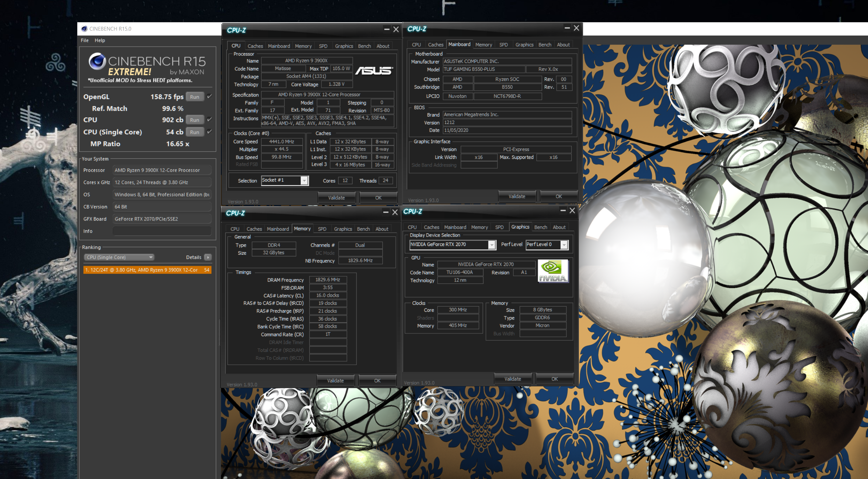Open the Socket #1 selection dropdown

[x=304, y=180]
